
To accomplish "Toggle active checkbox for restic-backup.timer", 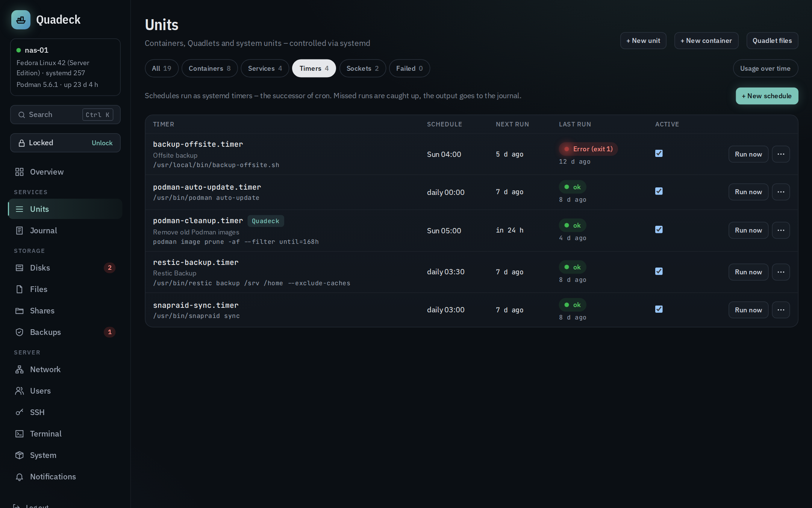I will [659, 271].
